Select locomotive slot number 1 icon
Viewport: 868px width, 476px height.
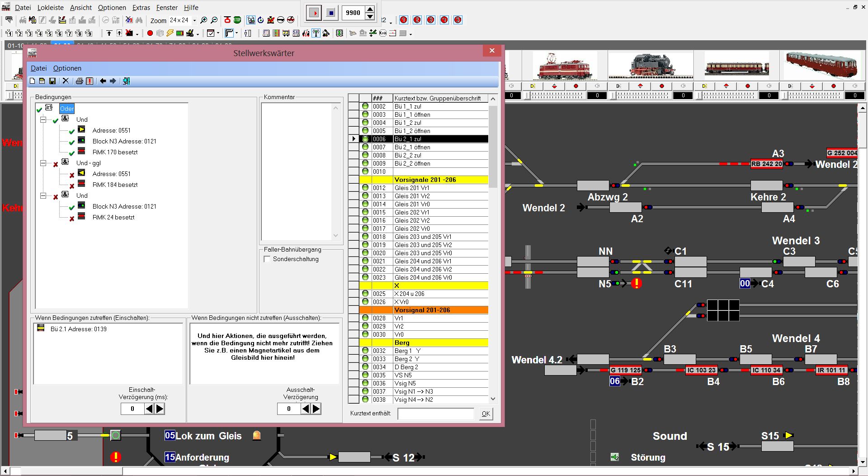pos(9,33)
